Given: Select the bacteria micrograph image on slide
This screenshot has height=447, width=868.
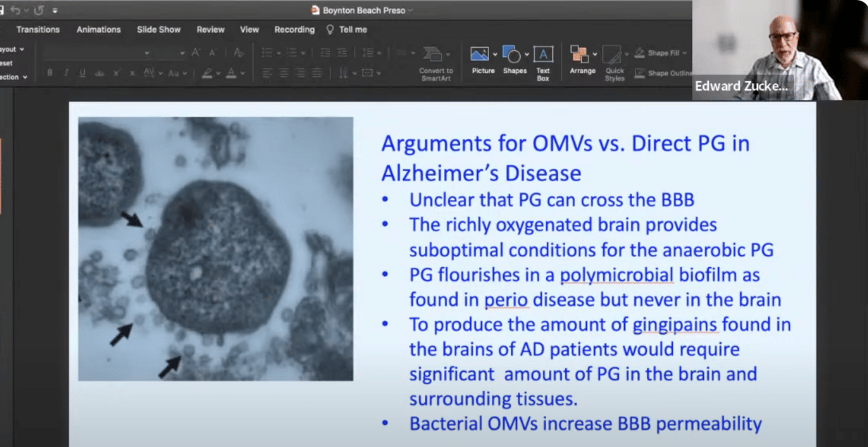Looking at the screenshot, I should tap(216, 249).
